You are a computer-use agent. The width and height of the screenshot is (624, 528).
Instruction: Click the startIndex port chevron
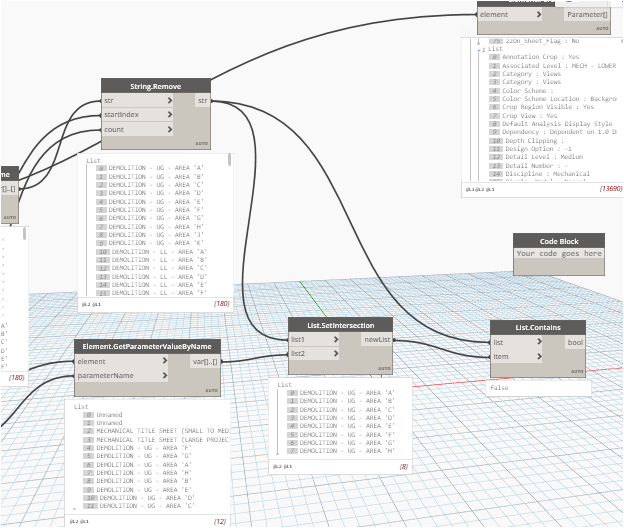170,115
